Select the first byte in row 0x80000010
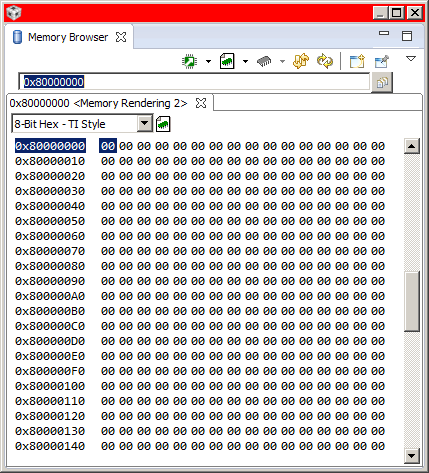The width and height of the screenshot is (429, 473). point(108,161)
